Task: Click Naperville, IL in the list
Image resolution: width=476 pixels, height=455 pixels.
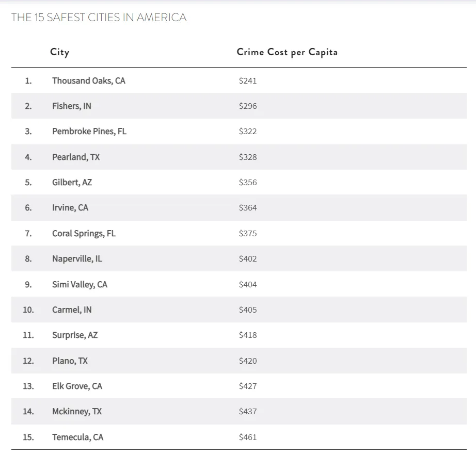Action: pos(77,258)
